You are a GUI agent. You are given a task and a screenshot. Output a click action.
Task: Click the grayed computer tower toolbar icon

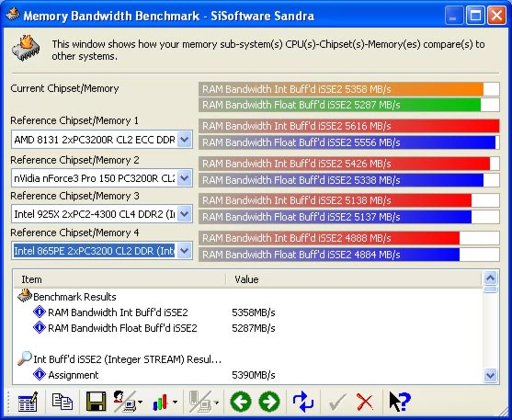200,401
